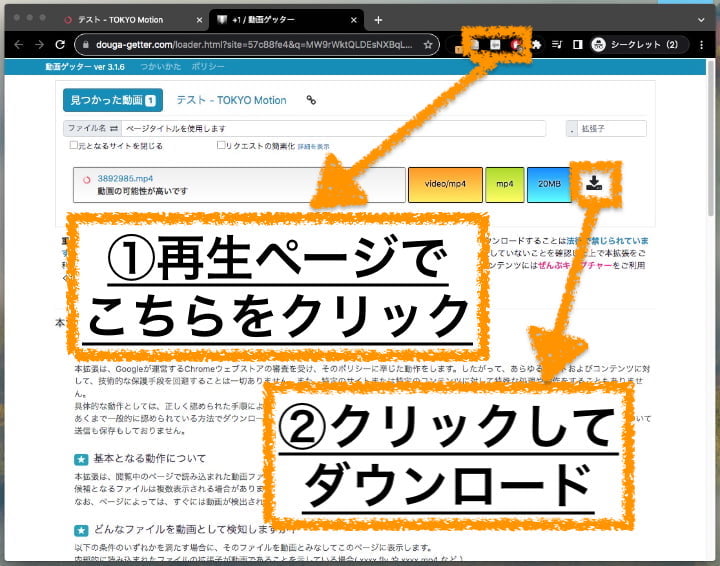Screen dimensions: 720x566
Task: Show details via 詳細を表示 link
Action: pos(313,147)
